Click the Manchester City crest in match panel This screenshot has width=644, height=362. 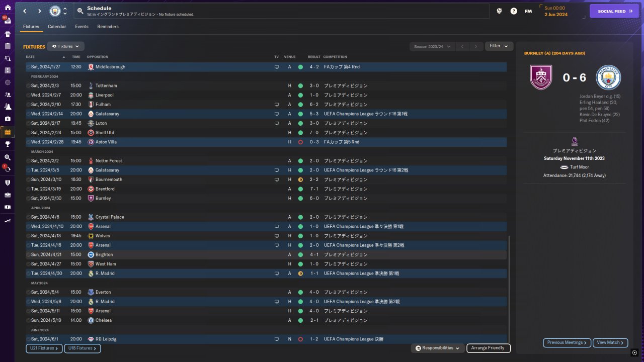608,77
